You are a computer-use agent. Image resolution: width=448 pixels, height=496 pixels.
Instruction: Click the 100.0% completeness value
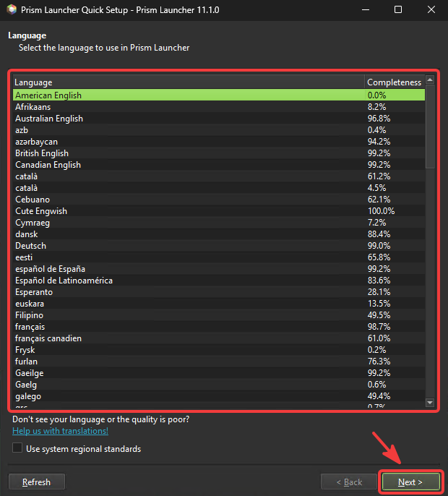(381, 211)
